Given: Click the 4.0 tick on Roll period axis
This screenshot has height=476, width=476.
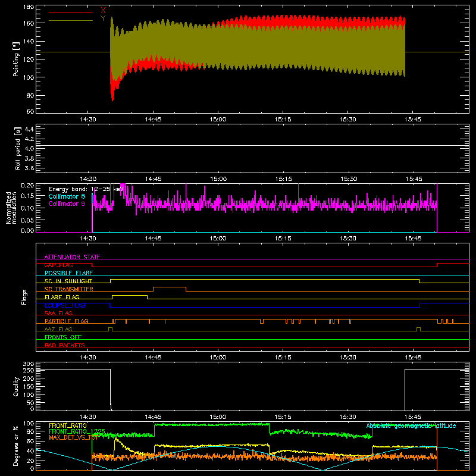Looking at the screenshot, I should [x=29, y=149].
